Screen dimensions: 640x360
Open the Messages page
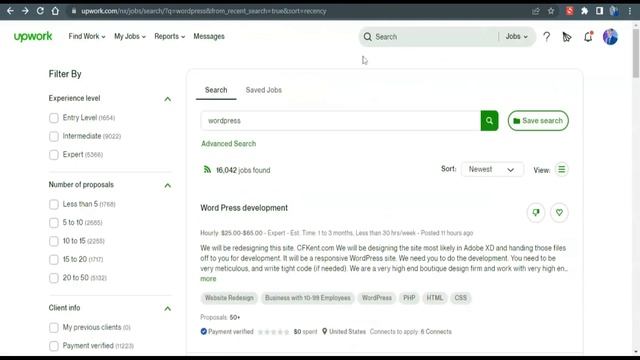coord(209,36)
